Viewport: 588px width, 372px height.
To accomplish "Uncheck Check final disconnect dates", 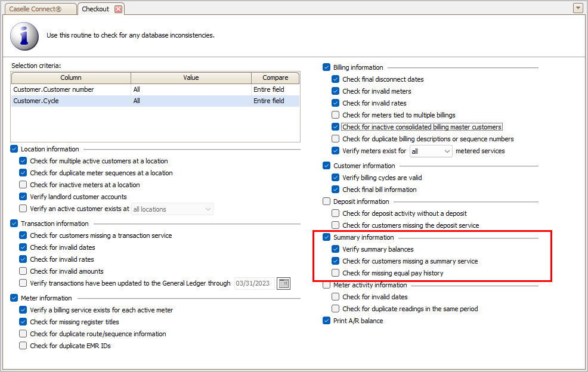I will 336,79.
